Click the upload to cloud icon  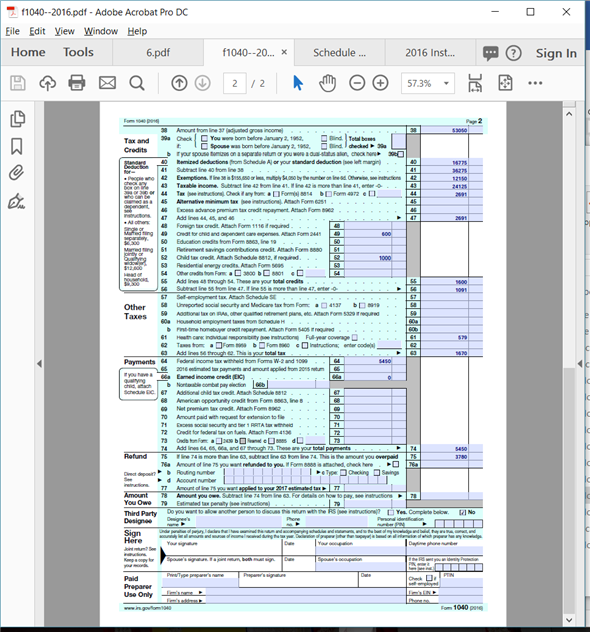point(48,83)
